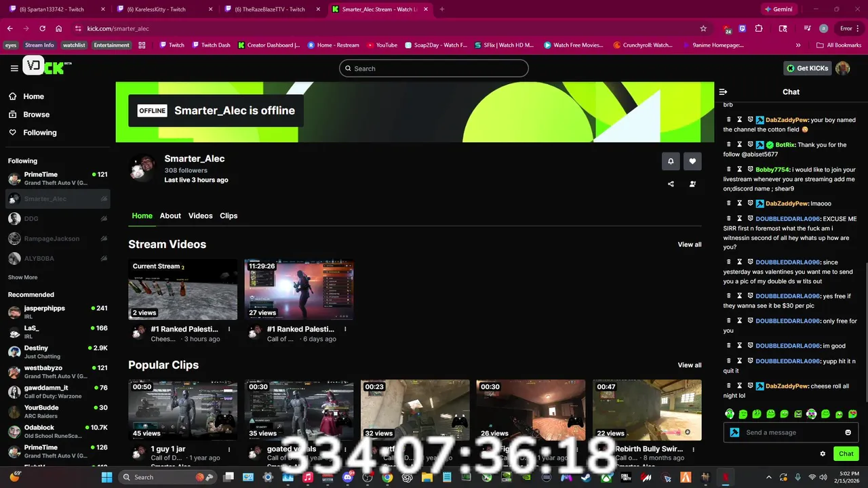This screenshot has height=488, width=868.
Task: Open the 'watchlist' bookmark folder
Action: point(74,45)
